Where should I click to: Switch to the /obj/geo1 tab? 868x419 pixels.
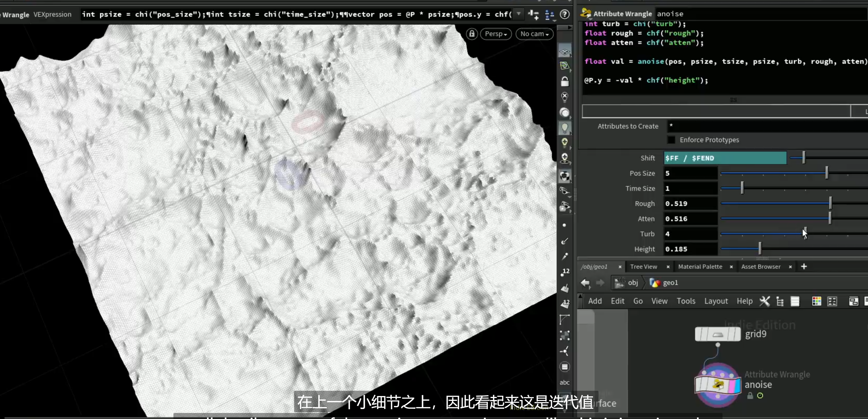pos(595,267)
